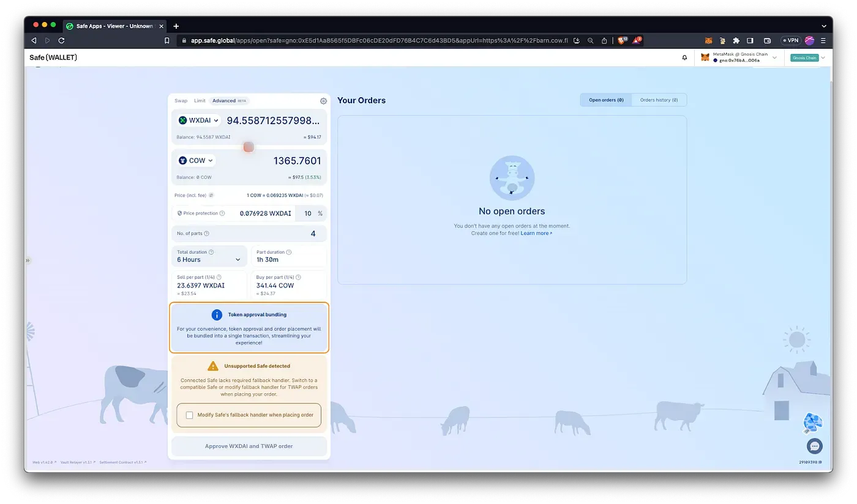This screenshot has width=857, height=504.
Task: Switch to the Orders history tab
Action: tap(659, 100)
